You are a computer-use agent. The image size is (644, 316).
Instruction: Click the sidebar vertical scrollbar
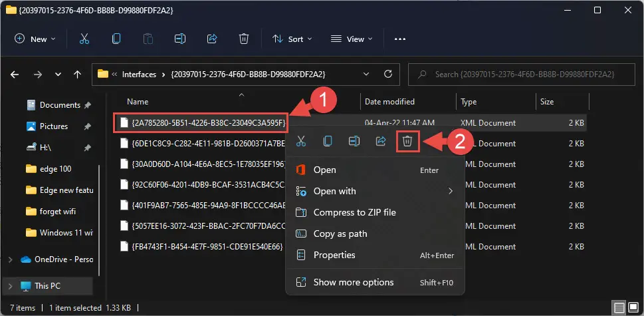pos(98,221)
